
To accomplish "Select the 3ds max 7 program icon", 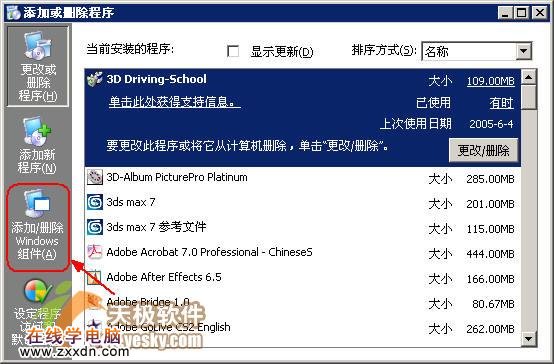I will click(94, 202).
